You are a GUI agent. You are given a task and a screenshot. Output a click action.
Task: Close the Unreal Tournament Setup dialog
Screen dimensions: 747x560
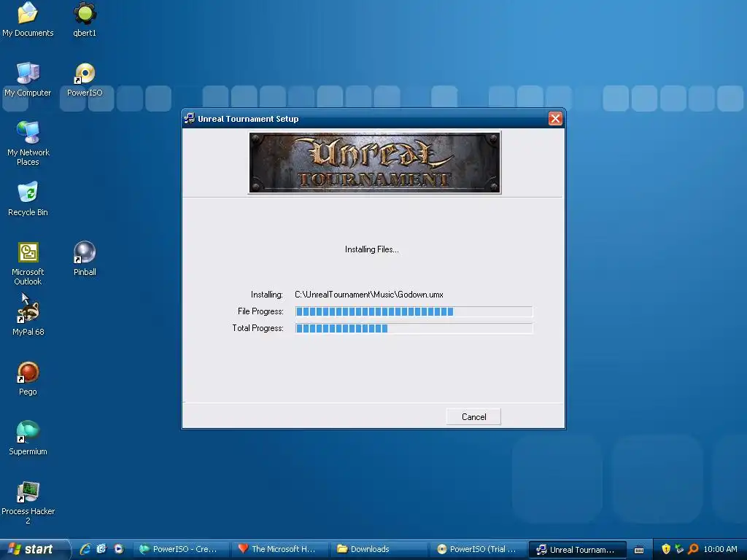[555, 119]
